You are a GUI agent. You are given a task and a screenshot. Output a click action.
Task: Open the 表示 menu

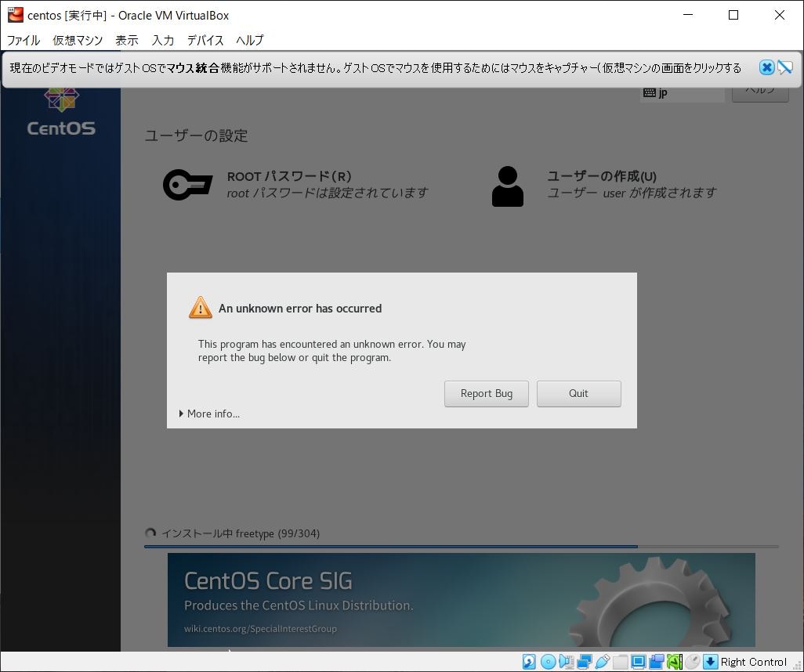(127, 40)
